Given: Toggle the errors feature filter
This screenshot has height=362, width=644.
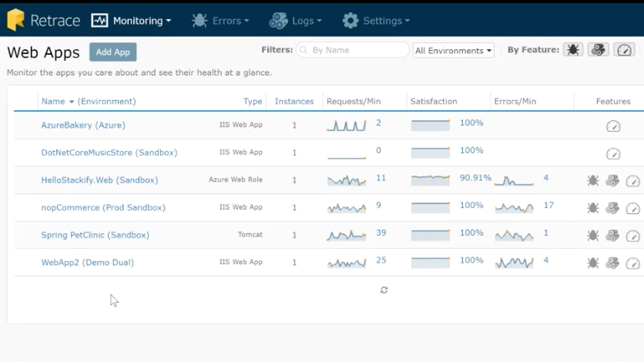Looking at the screenshot, I should click(x=573, y=50).
